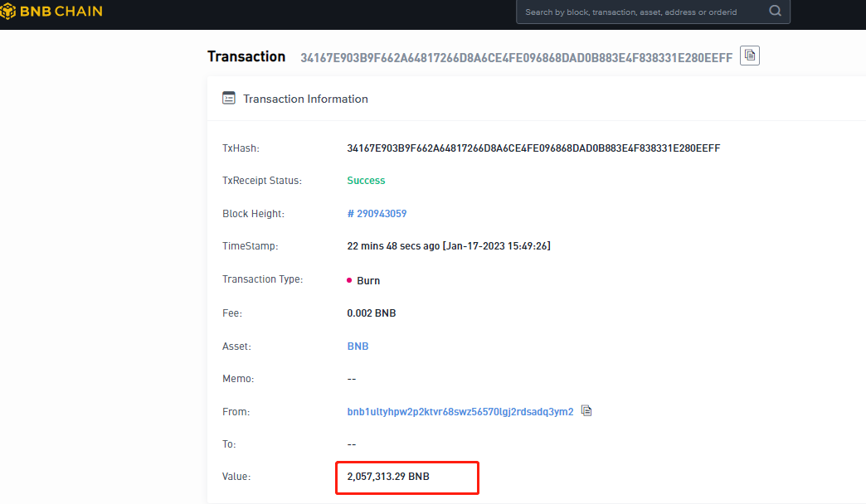Click the green Success receipt status
The image size is (866, 504).
[x=366, y=181]
